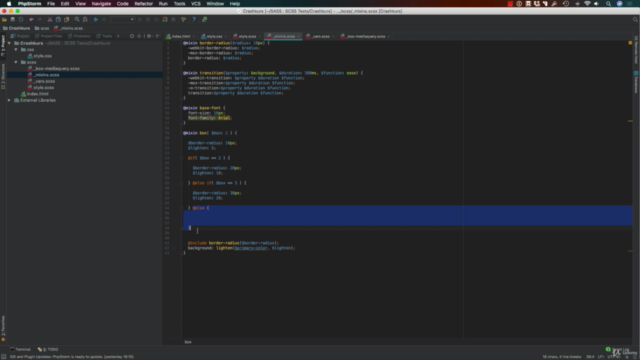Switch to Tests view tab

click(x=104, y=36)
